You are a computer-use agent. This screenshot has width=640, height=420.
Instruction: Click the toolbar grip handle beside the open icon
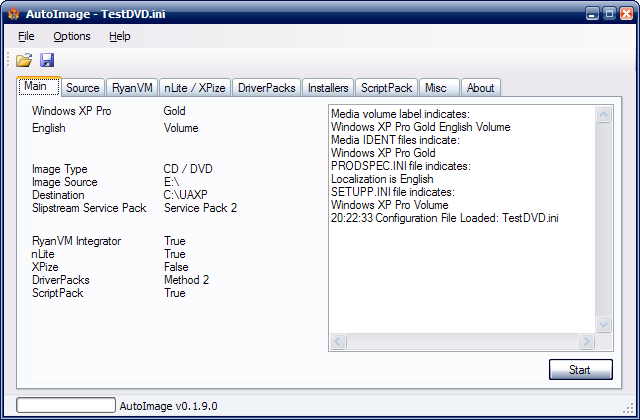(8, 60)
